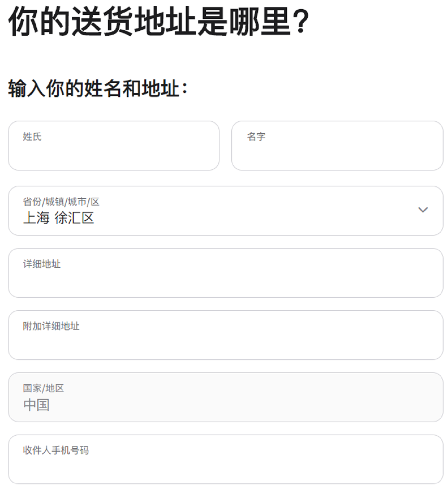Click the 中国 country value text

point(36,405)
